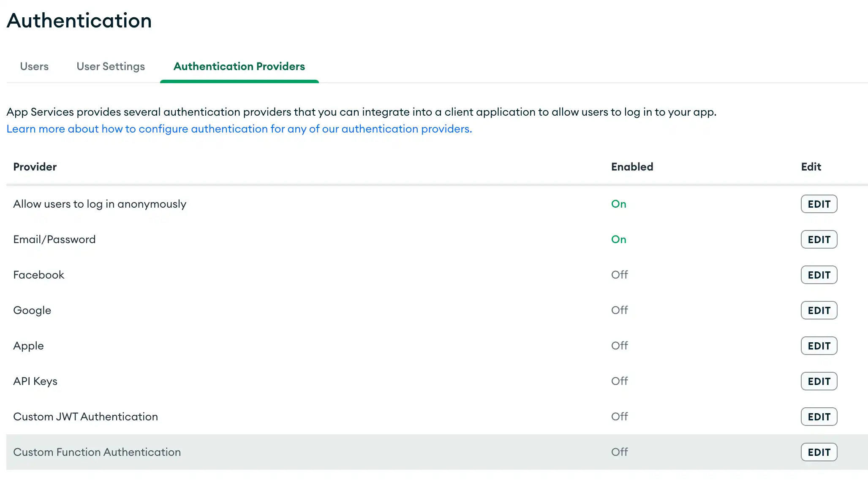
Task: Switch to the Users tab
Action: (35, 66)
